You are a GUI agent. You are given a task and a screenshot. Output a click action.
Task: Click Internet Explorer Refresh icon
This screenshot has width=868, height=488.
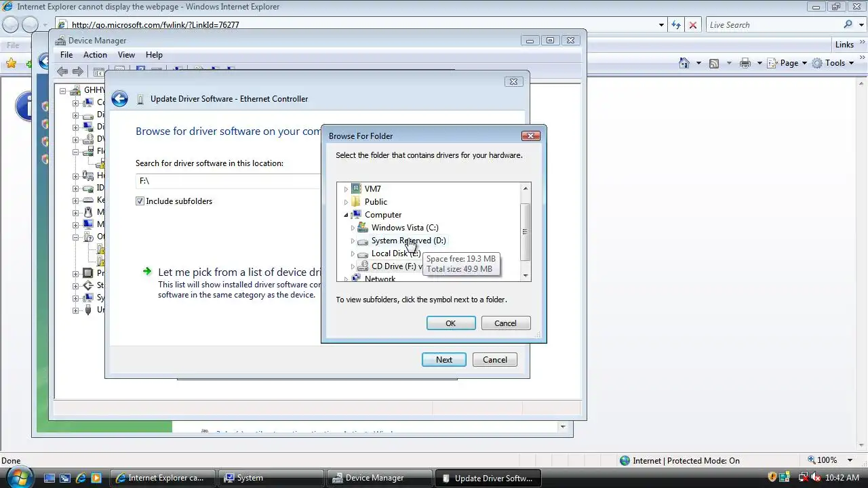[x=676, y=25]
